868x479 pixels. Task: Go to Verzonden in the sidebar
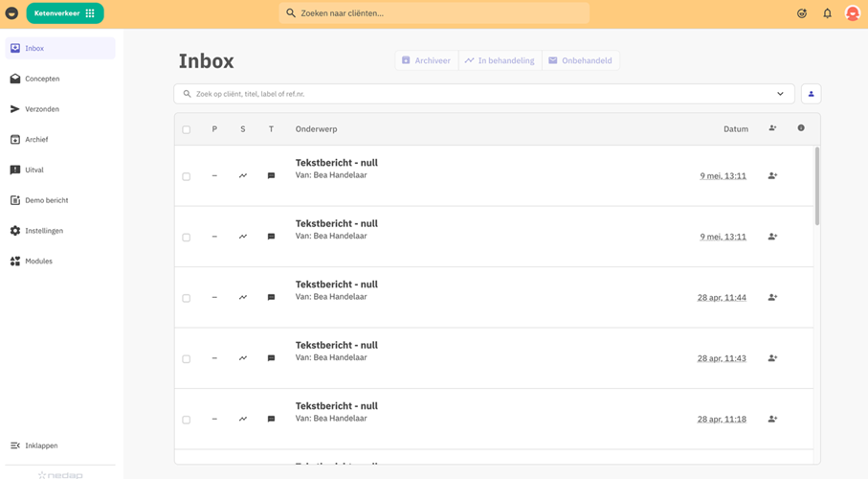pyautogui.click(x=60, y=109)
